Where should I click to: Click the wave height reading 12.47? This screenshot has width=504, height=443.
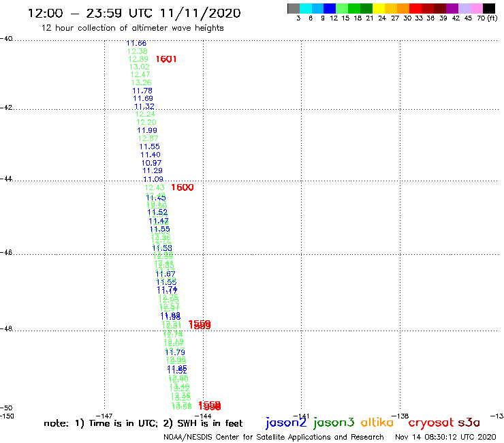coord(140,75)
